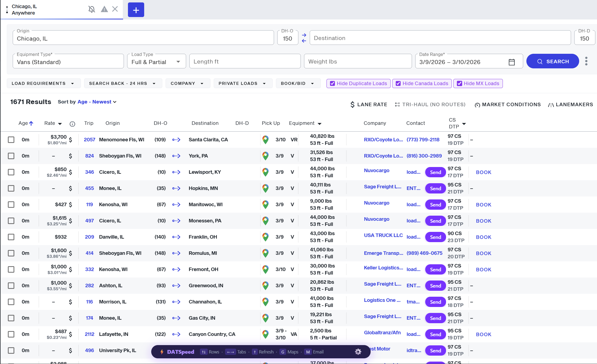Open Lanemakers

click(570, 104)
